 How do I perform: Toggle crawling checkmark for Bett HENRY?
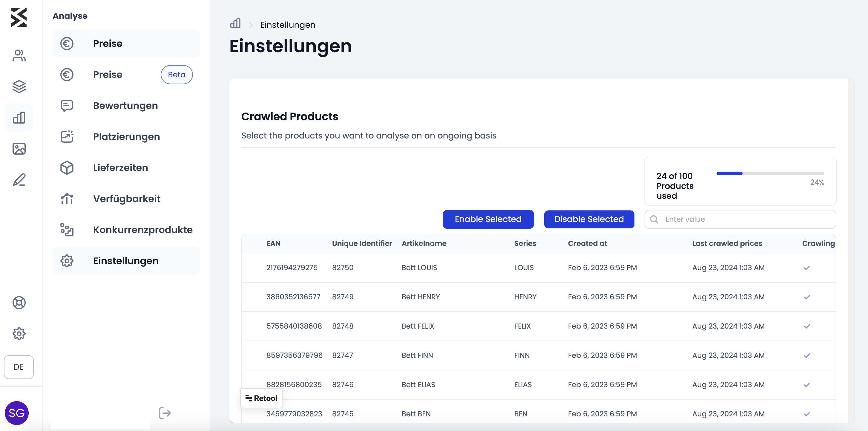pos(807,297)
